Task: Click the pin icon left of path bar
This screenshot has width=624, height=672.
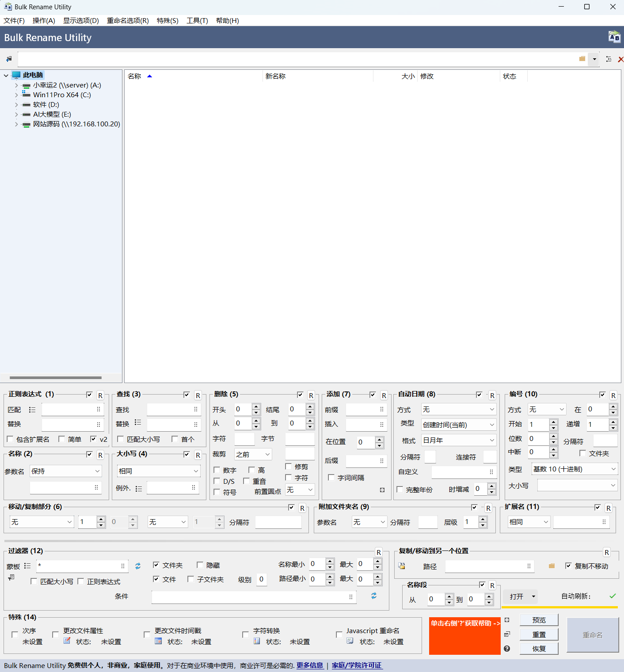Action: [9, 59]
